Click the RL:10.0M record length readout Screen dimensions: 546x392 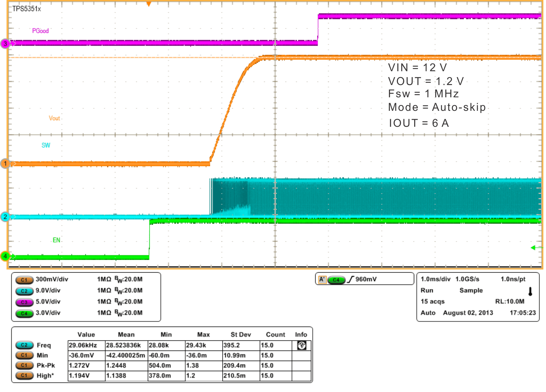click(510, 301)
